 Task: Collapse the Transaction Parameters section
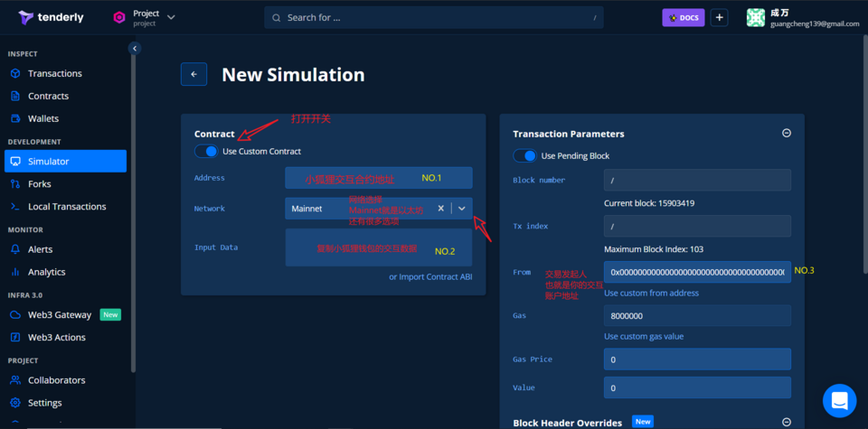coord(786,134)
